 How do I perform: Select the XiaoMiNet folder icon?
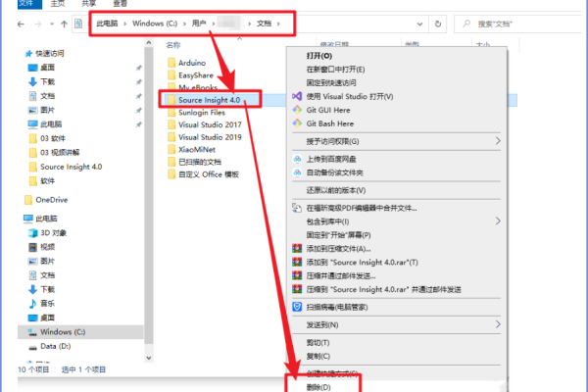click(171, 149)
